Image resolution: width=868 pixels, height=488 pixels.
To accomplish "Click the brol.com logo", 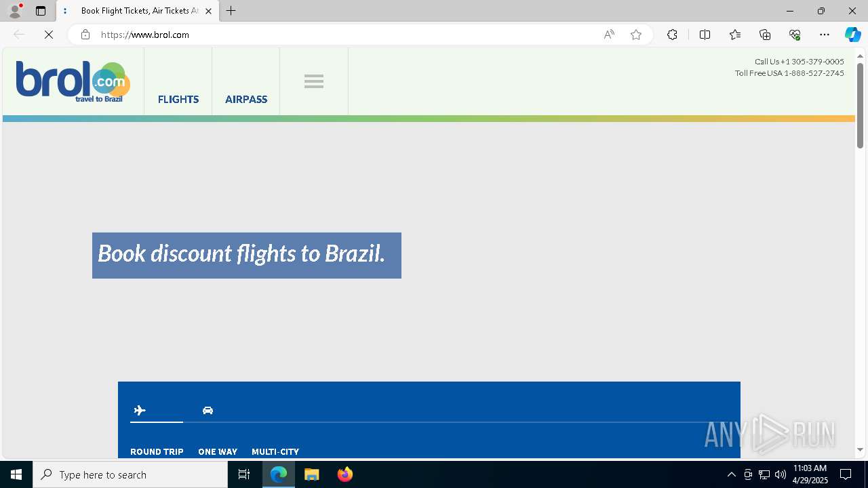I will point(73,82).
